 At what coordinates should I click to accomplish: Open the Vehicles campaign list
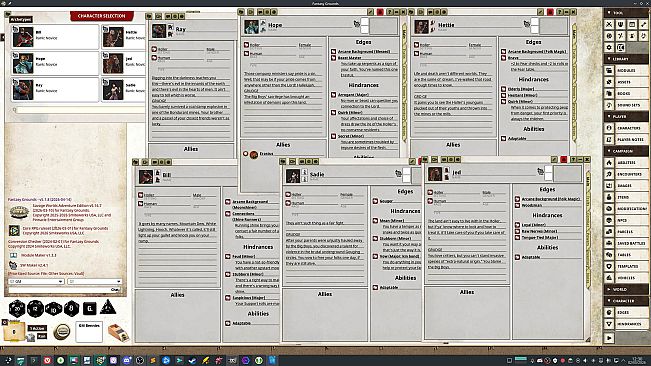[626, 278]
